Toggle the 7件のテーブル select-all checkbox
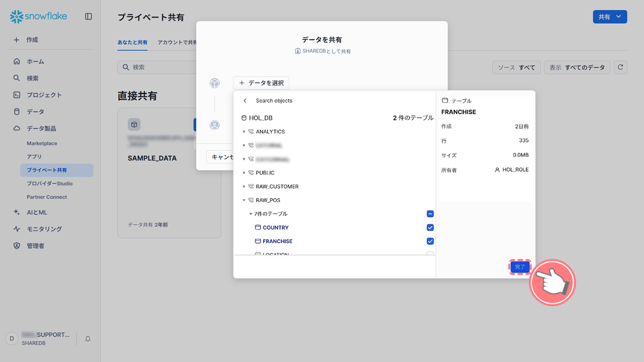The height and width of the screenshot is (362, 644). click(x=430, y=214)
